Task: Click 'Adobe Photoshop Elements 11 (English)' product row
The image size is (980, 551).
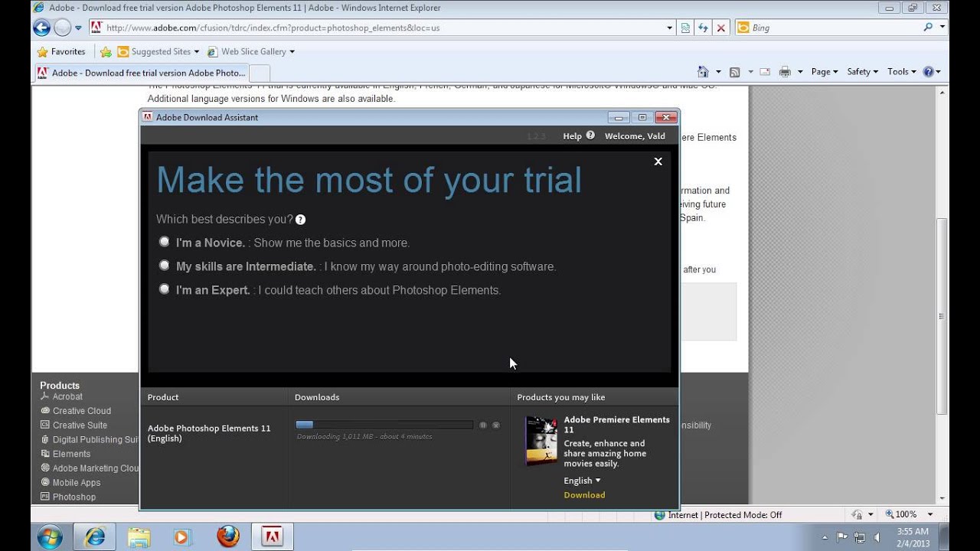Action: (x=209, y=433)
